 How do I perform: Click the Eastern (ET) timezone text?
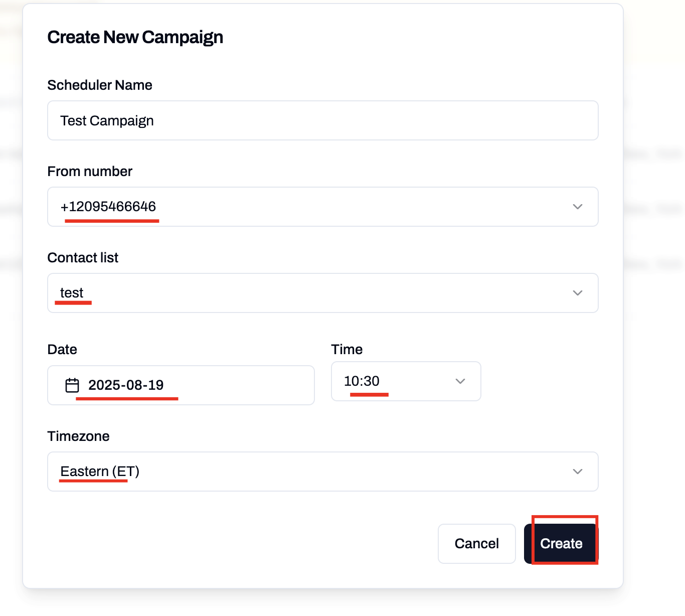click(x=99, y=472)
